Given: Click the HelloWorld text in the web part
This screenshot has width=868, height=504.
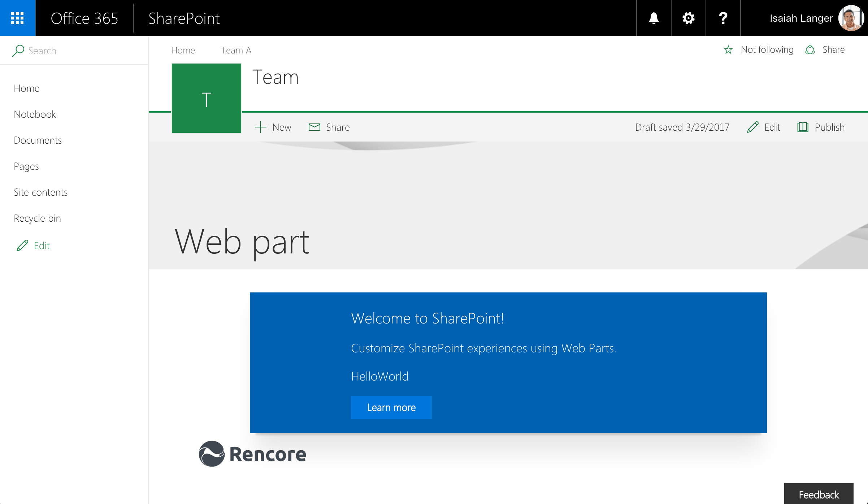Looking at the screenshot, I should 380,376.
